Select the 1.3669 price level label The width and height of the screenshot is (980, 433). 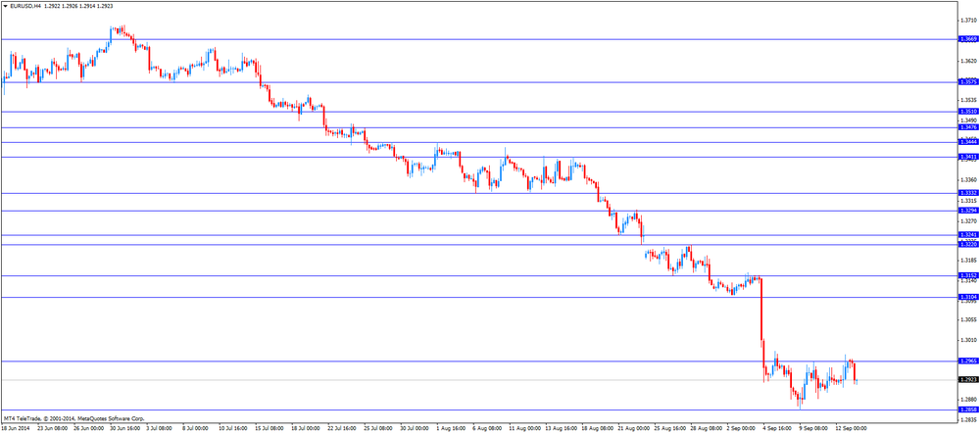pos(967,39)
